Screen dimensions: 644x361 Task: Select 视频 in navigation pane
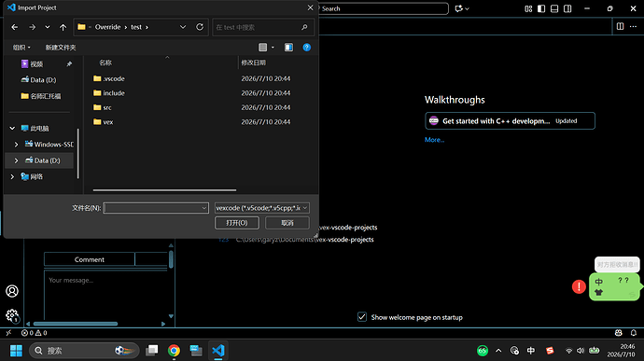36,63
